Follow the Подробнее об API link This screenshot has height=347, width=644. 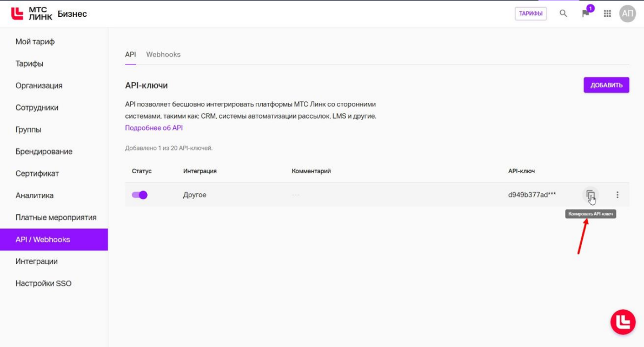pos(154,128)
